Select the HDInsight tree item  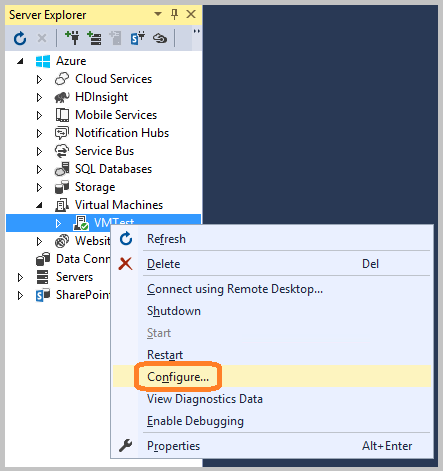click(x=101, y=97)
